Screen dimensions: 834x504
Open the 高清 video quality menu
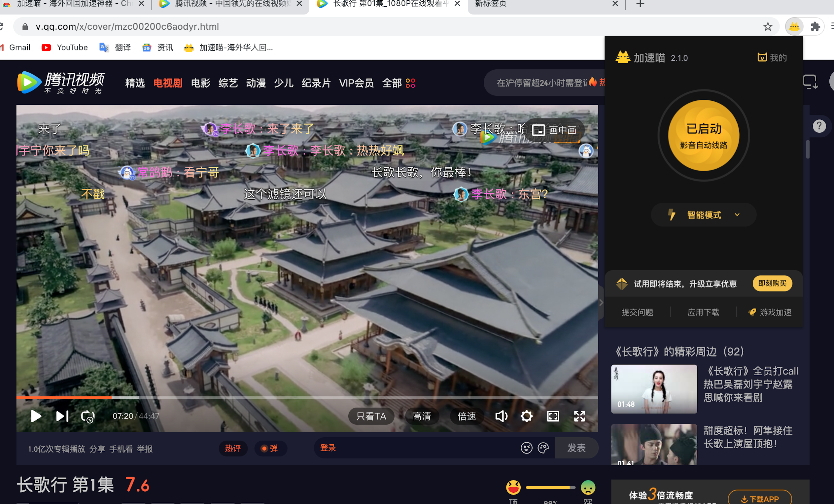click(422, 416)
